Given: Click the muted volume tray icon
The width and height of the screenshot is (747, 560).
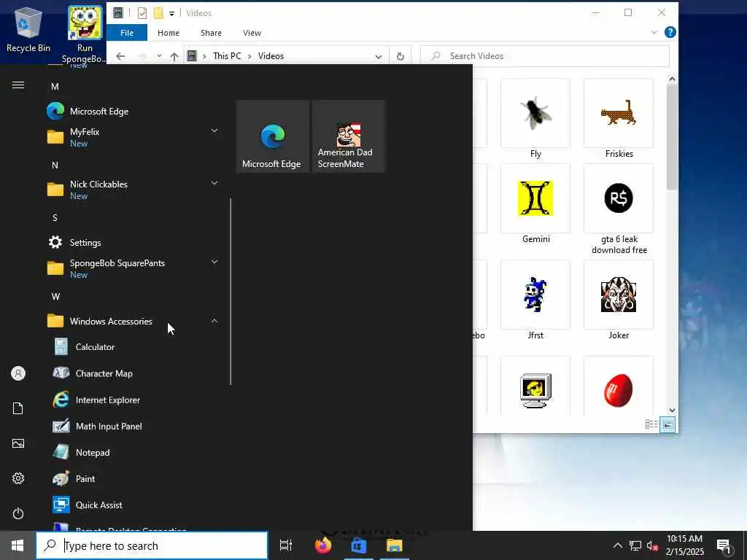Looking at the screenshot, I should click(x=653, y=546).
